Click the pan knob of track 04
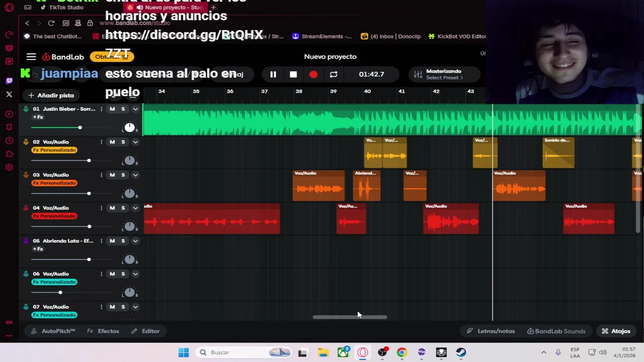The height and width of the screenshot is (362, 644). 130,227
